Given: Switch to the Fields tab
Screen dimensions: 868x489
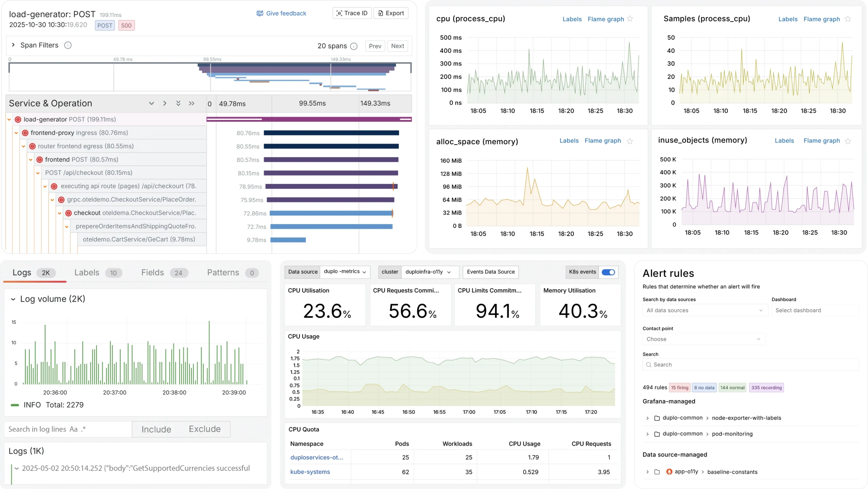Looking at the screenshot, I should click(x=153, y=272).
